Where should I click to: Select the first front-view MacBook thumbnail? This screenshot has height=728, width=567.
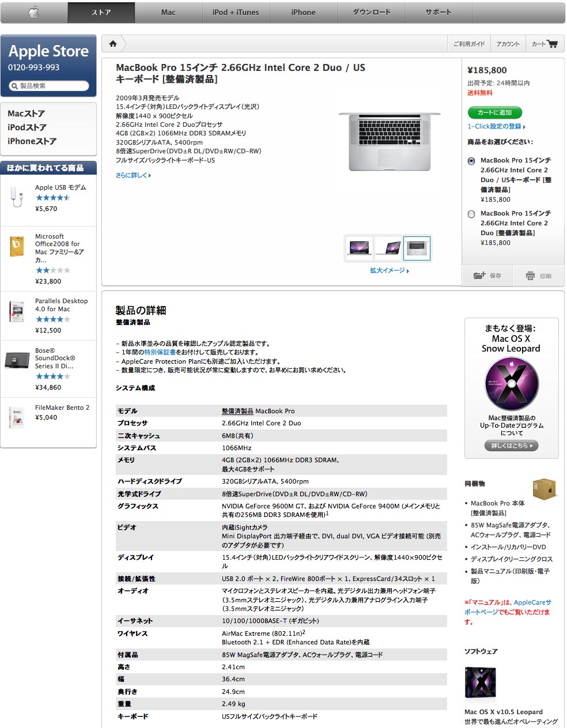click(x=360, y=248)
